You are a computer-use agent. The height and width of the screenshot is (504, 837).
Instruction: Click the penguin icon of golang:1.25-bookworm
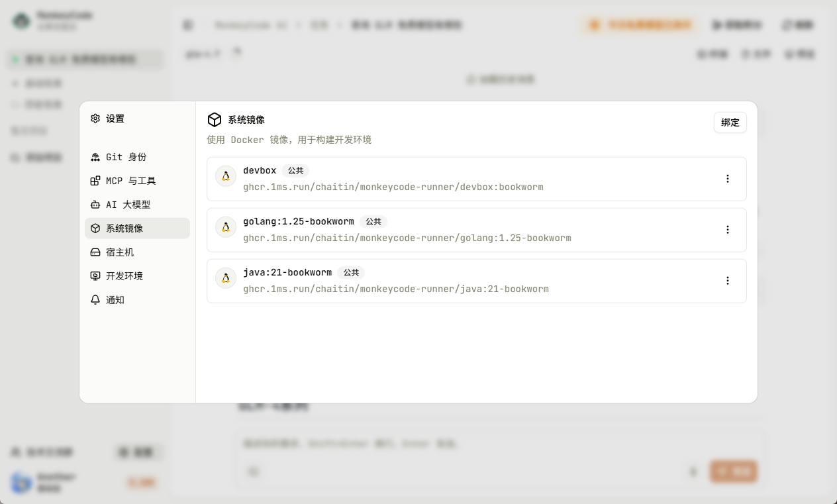pyautogui.click(x=226, y=227)
